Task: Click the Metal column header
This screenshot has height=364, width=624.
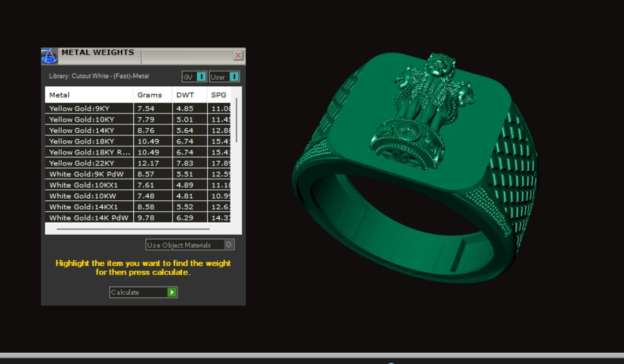Action: (x=89, y=95)
